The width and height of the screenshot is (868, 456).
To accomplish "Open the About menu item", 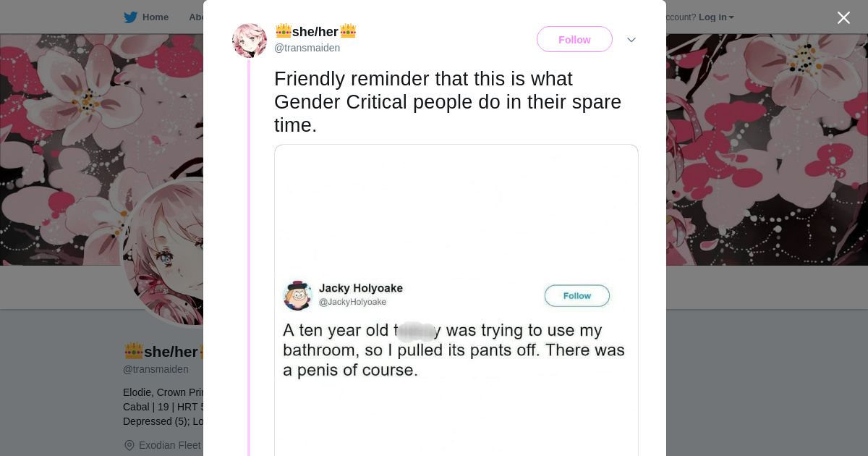I will [x=196, y=17].
